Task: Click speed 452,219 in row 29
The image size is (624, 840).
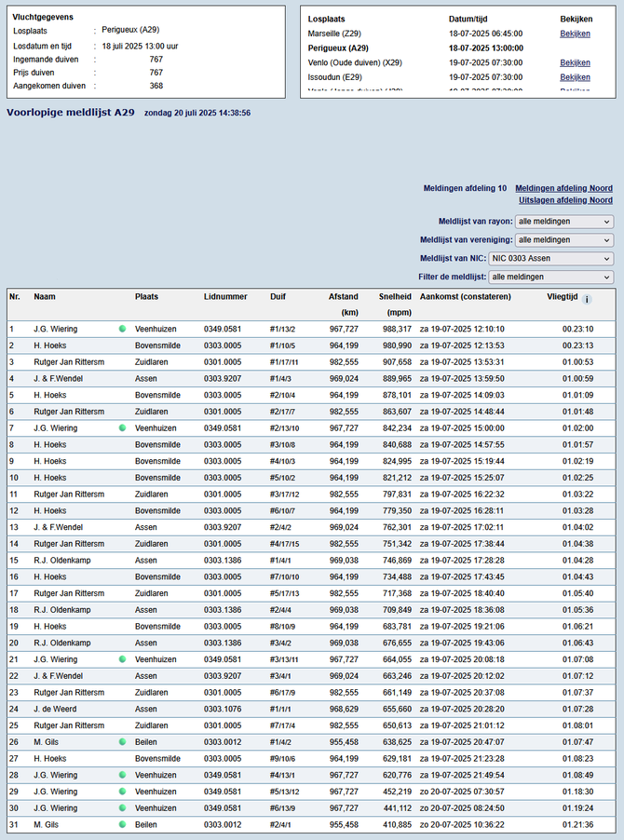Action: [x=397, y=792]
